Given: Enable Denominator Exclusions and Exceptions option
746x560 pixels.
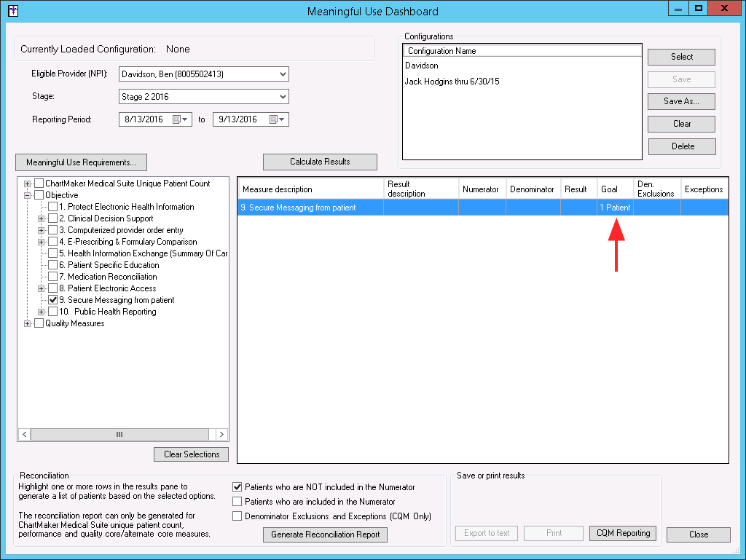Looking at the screenshot, I should click(x=237, y=516).
